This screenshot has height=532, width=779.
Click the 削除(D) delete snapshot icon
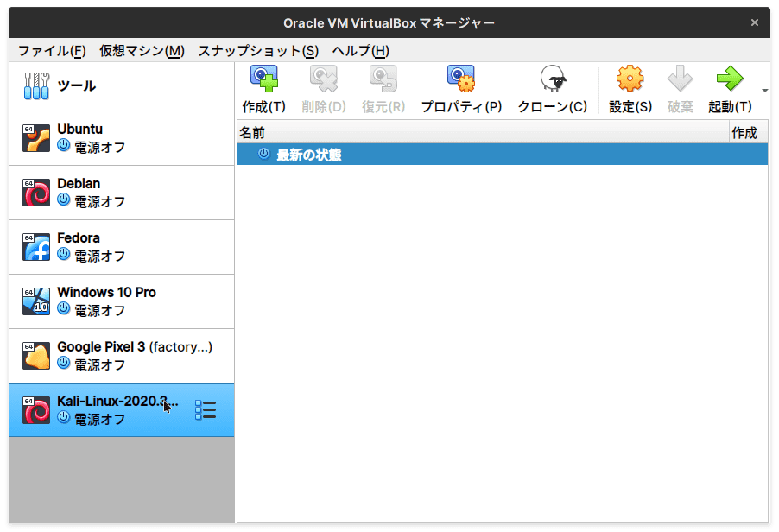(x=323, y=79)
